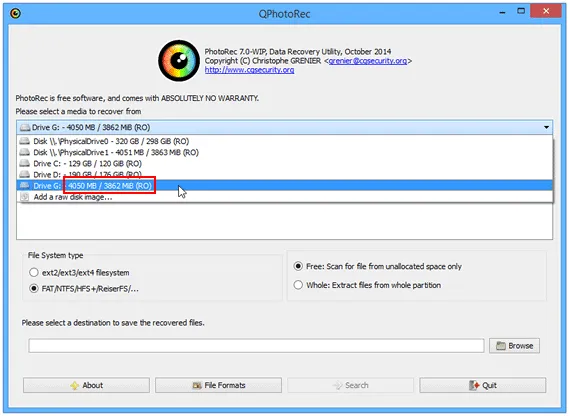570x416 pixels.
Task: Choose Whole: Extract files from whole partition
Action: pyautogui.click(x=298, y=285)
